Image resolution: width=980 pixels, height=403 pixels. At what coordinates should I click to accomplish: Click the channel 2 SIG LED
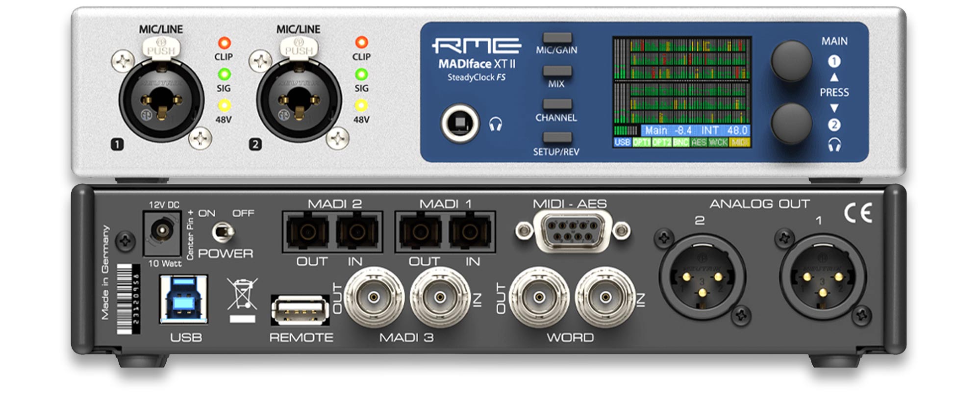click(361, 75)
